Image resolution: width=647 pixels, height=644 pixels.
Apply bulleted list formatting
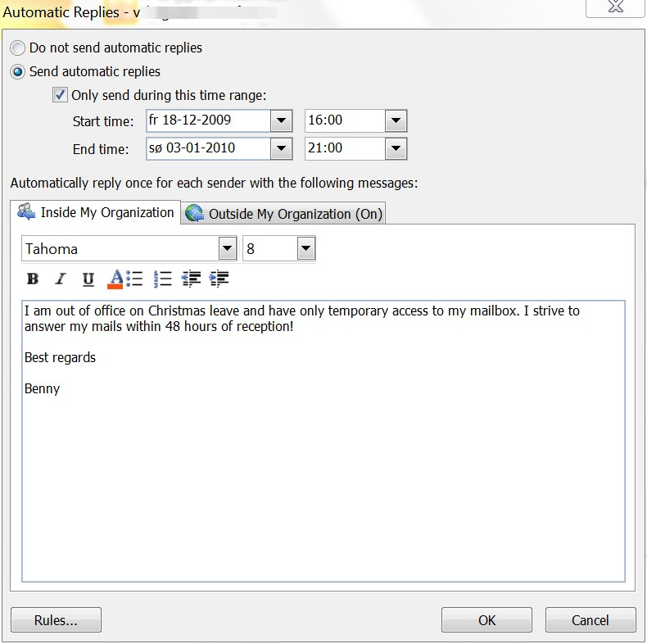pos(134,279)
